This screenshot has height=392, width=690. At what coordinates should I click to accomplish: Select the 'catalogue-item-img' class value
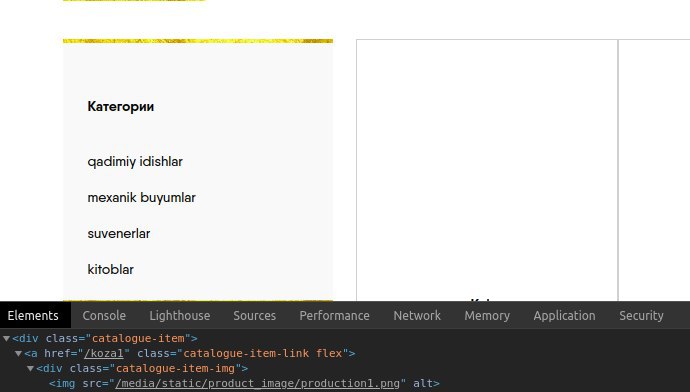(175, 369)
